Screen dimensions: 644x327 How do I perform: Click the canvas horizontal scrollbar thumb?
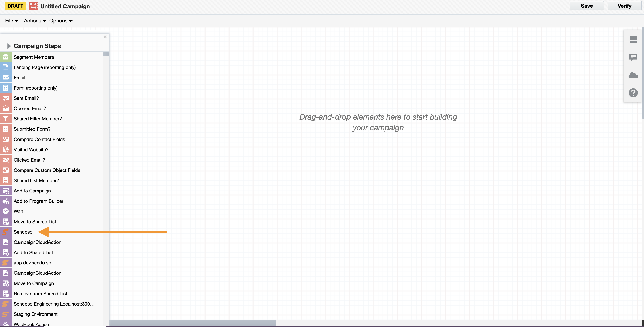[193, 322]
